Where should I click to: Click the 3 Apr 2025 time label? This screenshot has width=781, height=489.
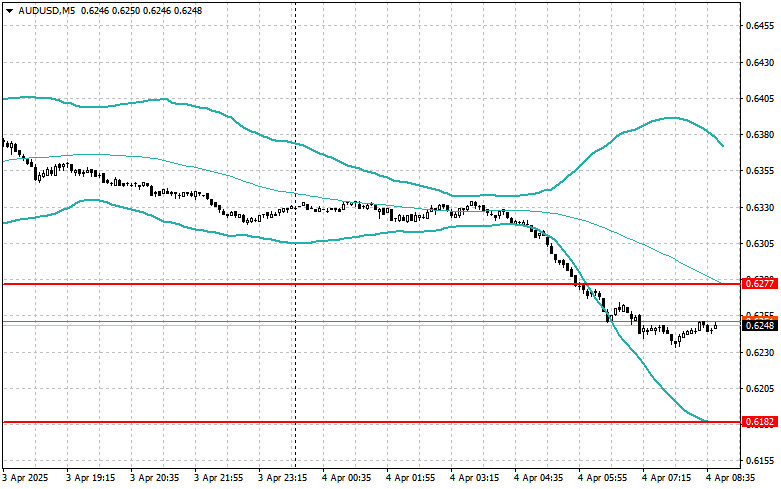[x=25, y=478]
